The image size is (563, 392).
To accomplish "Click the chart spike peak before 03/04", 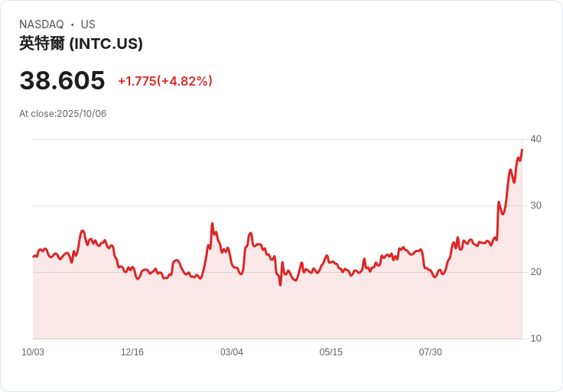I will [x=212, y=223].
